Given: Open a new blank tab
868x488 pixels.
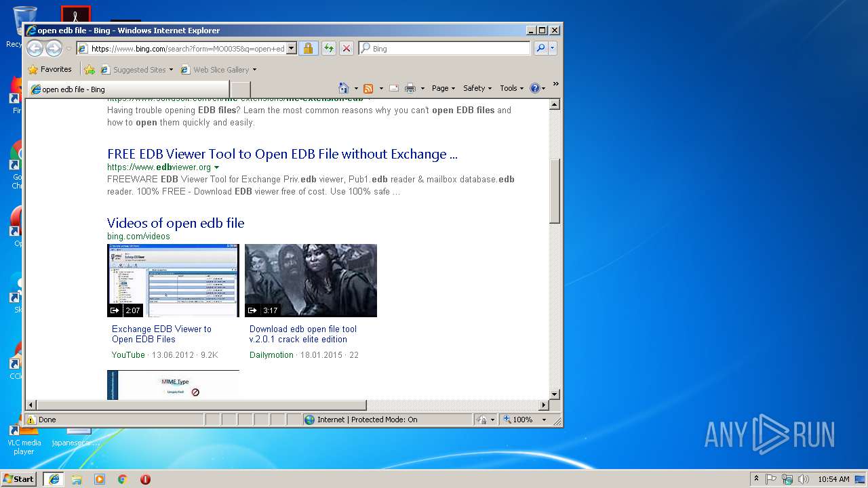Looking at the screenshot, I should coord(241,89).
